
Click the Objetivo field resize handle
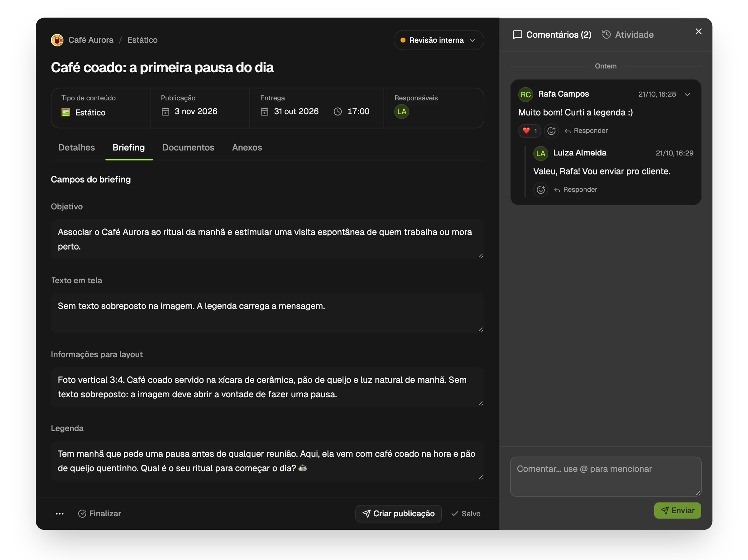point(481,255)
